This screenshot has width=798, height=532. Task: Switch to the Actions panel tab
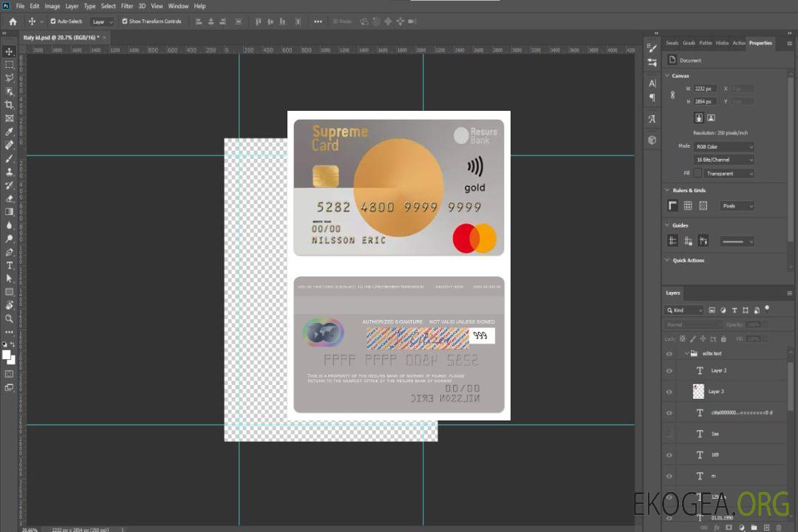click(x=738, y=44)
